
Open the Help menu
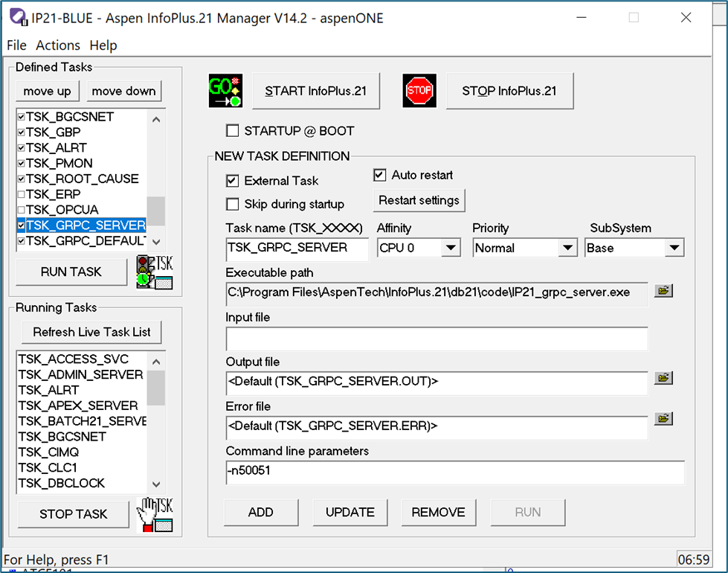[x=103, y=45]
